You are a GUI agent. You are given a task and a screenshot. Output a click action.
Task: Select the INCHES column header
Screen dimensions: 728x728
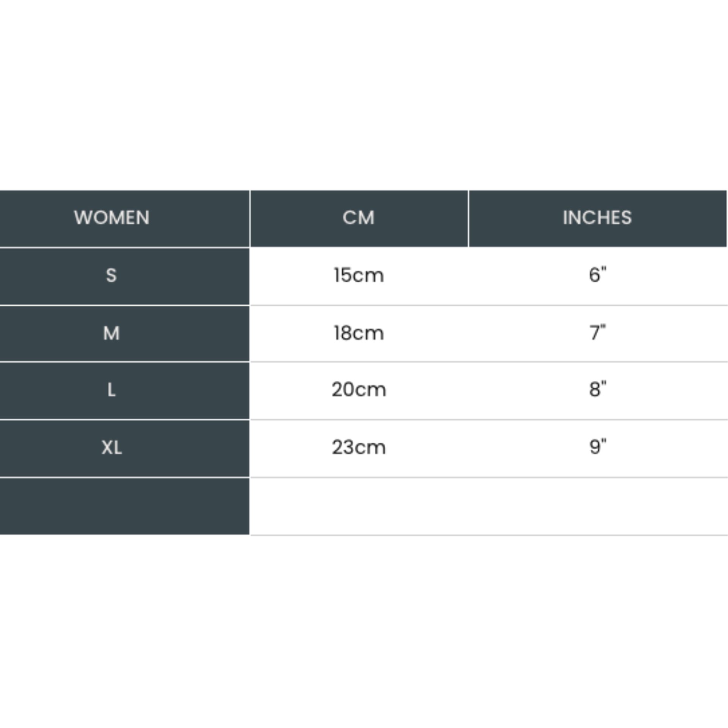click(x=597, y=218)
